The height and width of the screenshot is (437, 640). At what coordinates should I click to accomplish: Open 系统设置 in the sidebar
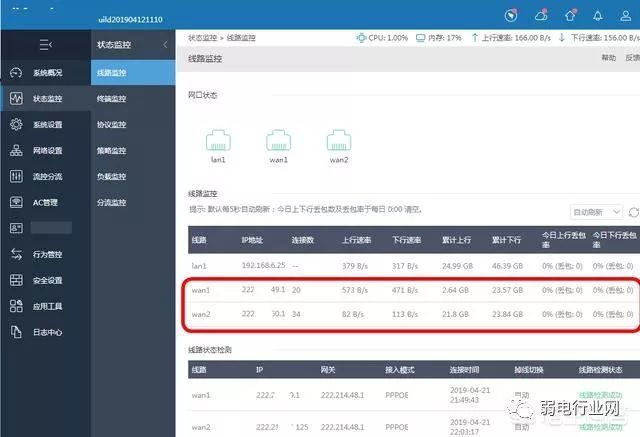[x=46, y=124]
